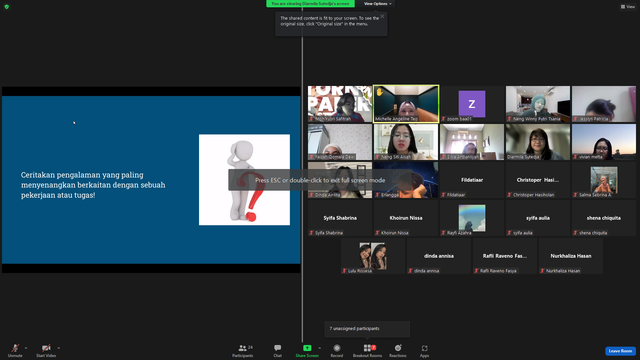Open the Chat panel
This screenshot has height=360, width=640.
pos(278,350)
